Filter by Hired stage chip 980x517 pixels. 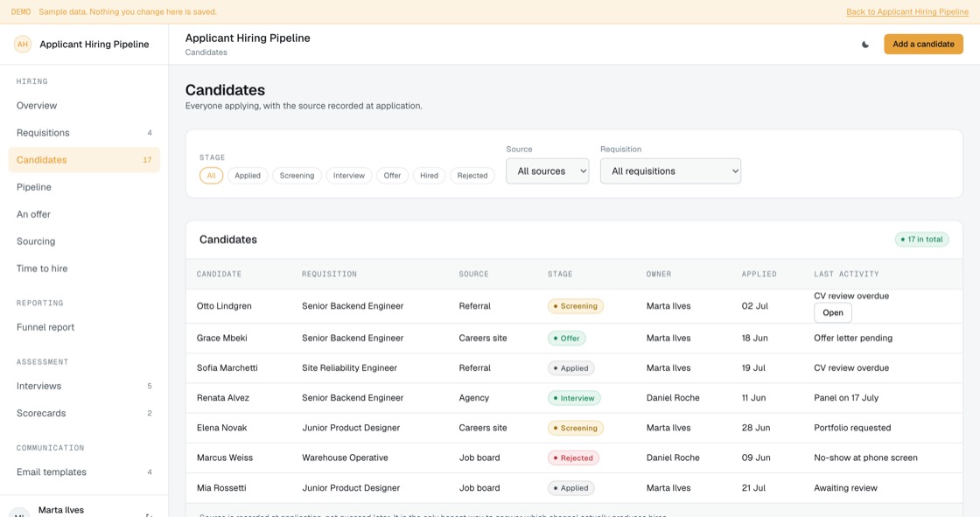click(x=429, y=176)
